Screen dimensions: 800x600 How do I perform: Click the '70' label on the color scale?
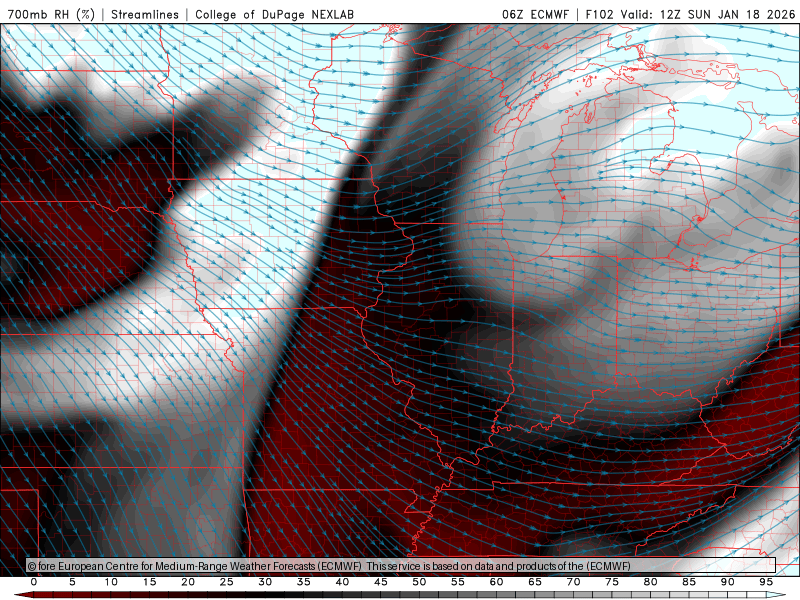pyautogui.click(x=573, y=582)
